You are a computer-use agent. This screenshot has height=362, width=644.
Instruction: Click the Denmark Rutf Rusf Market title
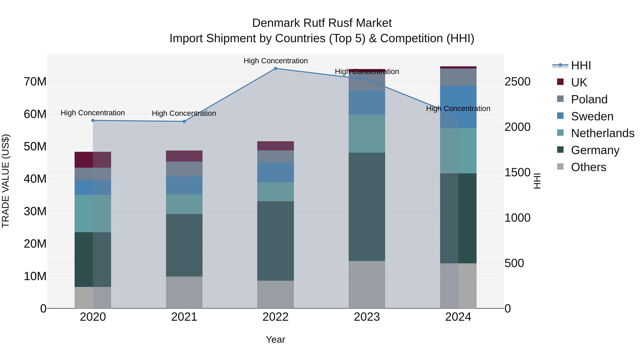(322, 23)
